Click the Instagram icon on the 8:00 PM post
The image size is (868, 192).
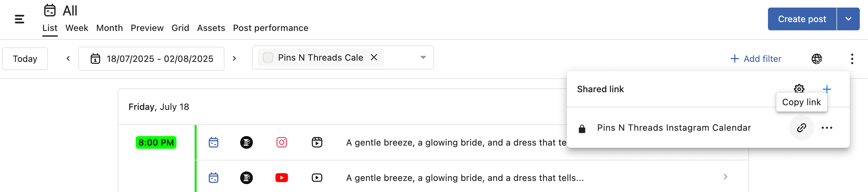coord(281,142)
